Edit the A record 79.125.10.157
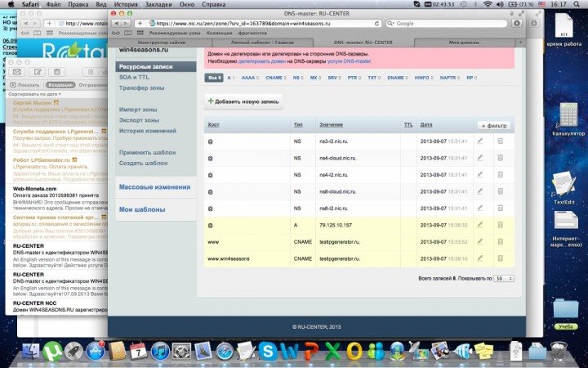The image size is (588, 368). click(x=480, y=225)
